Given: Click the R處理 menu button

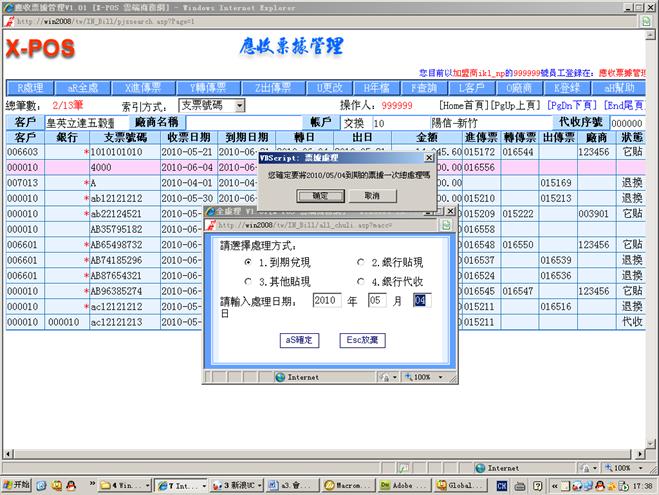Looking at the screenshot, I should [27, 87].
